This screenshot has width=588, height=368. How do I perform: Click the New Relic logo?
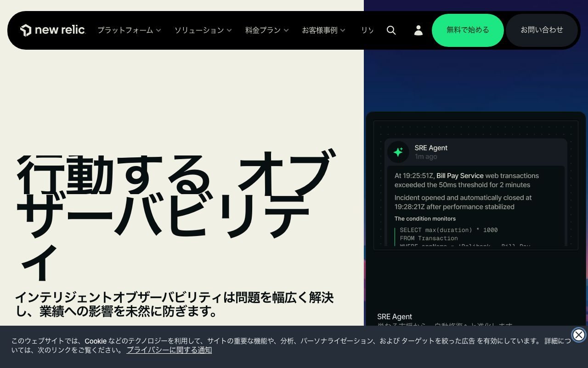pyautogui.click(x=53, y=30)
